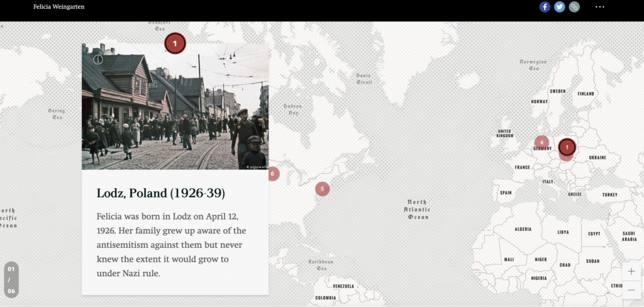Click the 01 / 06 slide counter
The height and width of the screenshot is (307, 644).
(10, 279)
